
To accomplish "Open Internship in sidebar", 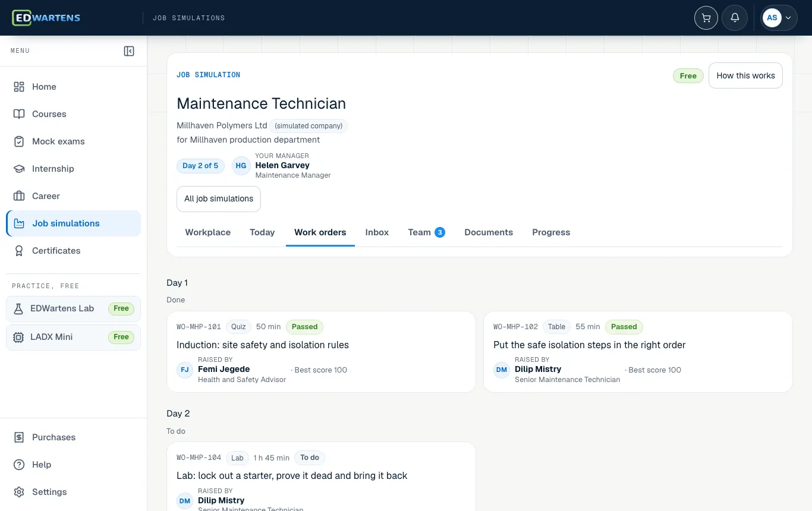I will (x=74, y=169).
